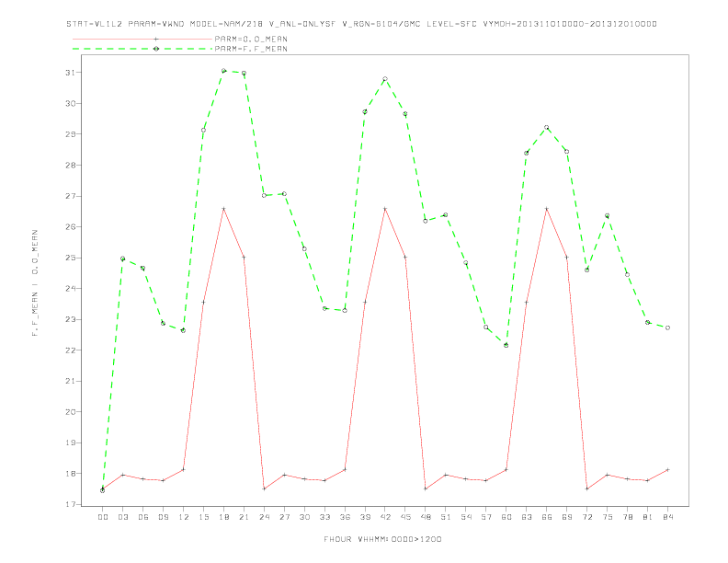Click x-axis tick label 54
Image resolution: width=728 pixels, height=563 pixels.
tap(466, 517)
